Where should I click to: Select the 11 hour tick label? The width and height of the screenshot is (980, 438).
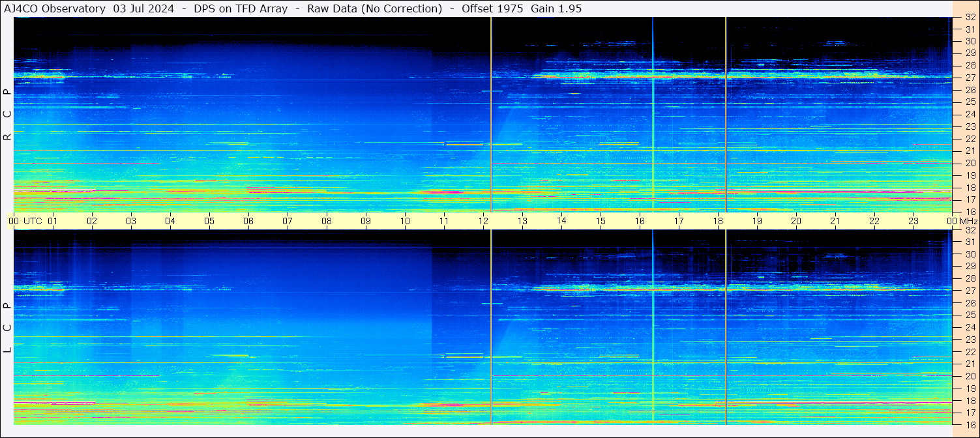pos(444,221)
